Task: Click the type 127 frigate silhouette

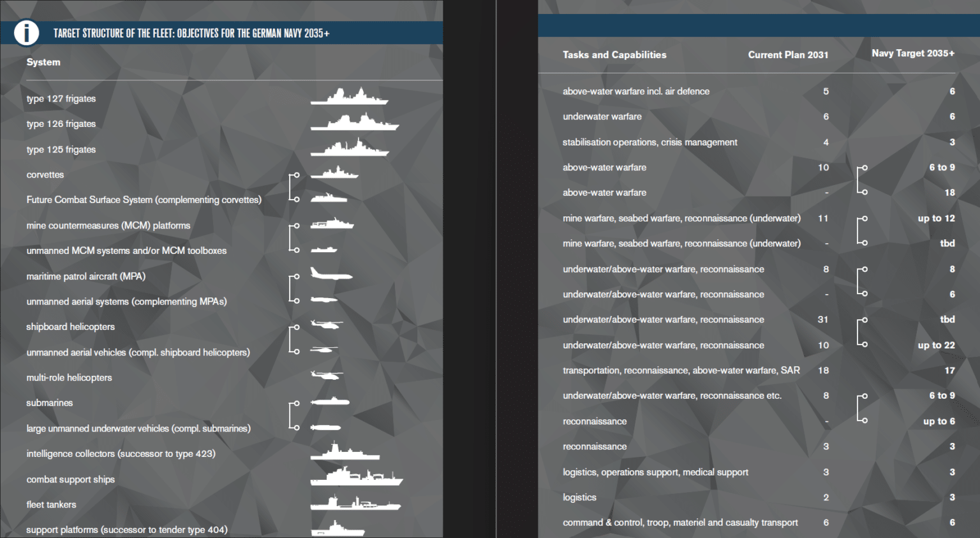Action: tap(348, 97)
